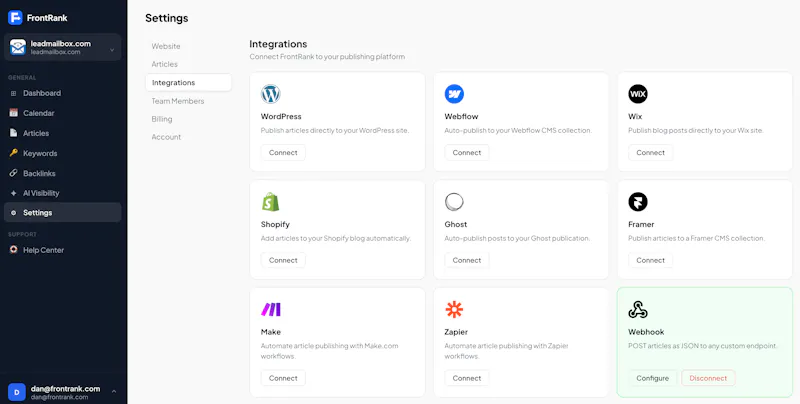Expand the leadmailbox.com site switcher chevron

112,50
